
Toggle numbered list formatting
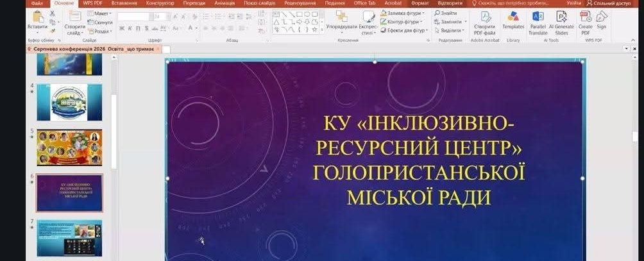pyautogui.click(x=218, y=17)
